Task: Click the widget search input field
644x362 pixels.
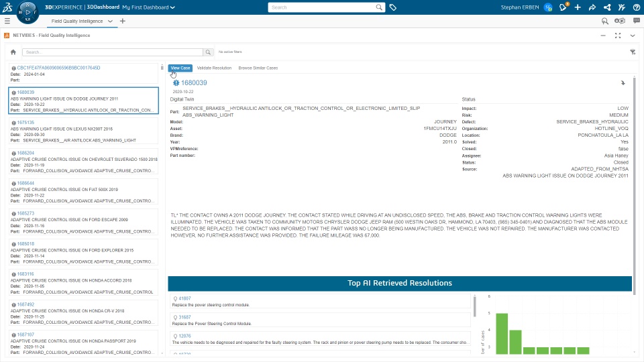Action: pos(113,52)
